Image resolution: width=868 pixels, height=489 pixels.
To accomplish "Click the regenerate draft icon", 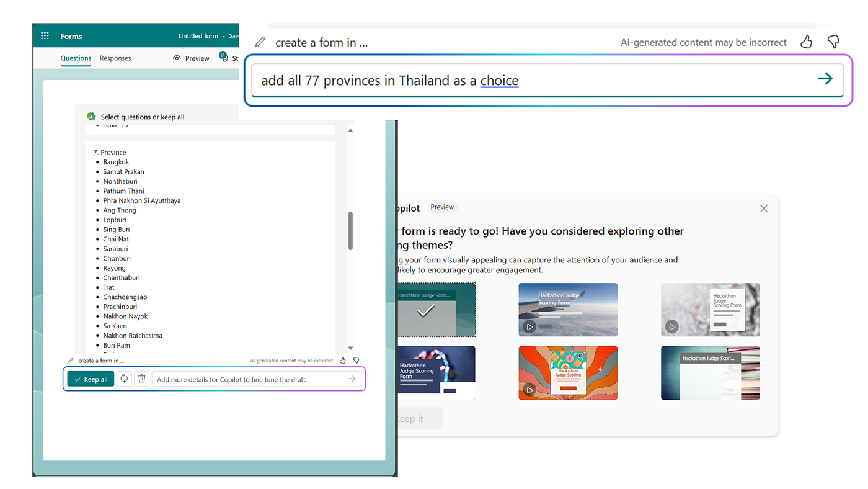I will pyautogui.click(x=123, y=379).
